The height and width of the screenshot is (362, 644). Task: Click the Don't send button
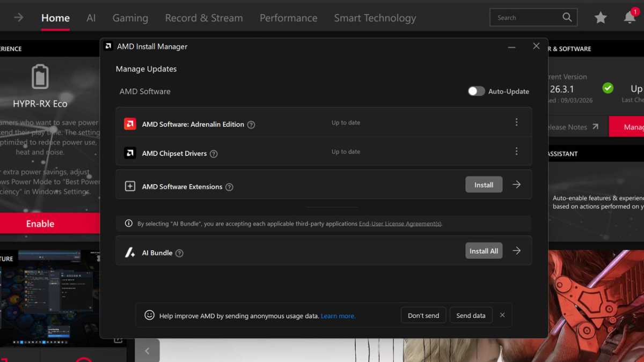click(423, 315)
